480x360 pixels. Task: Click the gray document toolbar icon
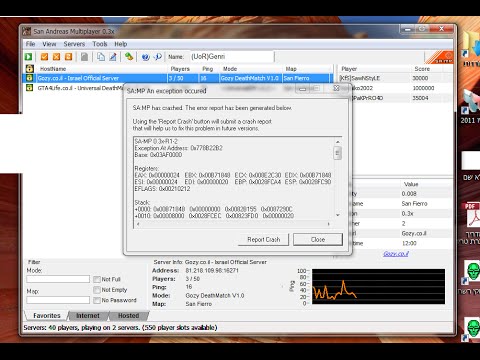(84, 57)
